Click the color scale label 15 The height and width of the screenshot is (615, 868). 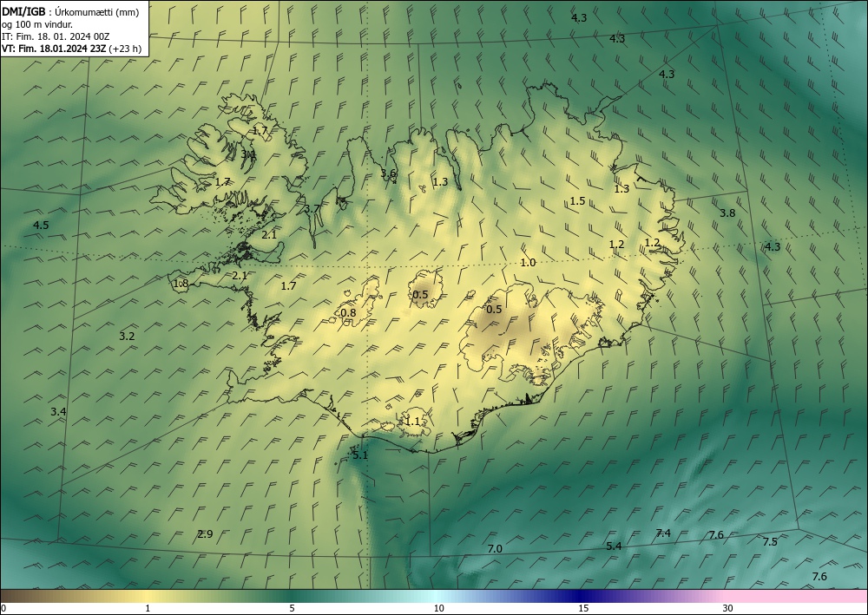click(x=583, y=609)
